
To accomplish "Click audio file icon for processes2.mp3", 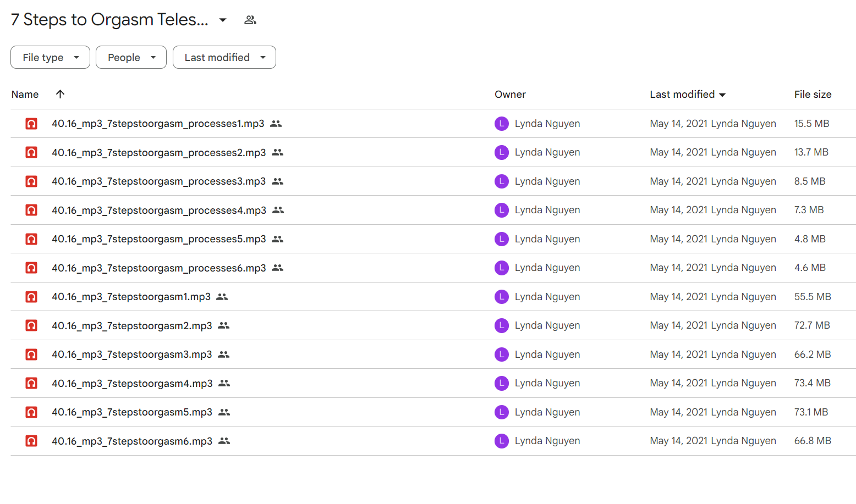I will pyautogui.click(x=31, y=152).
